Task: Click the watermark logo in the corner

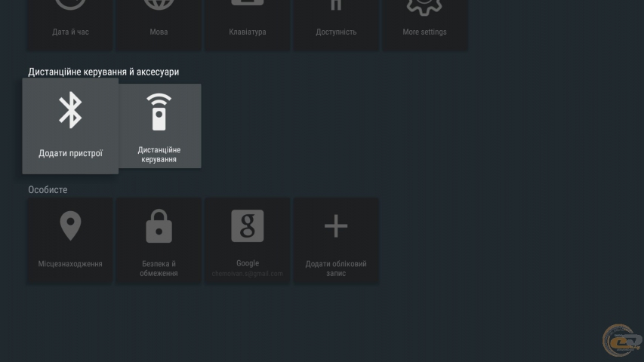Action: click(620, 340)
